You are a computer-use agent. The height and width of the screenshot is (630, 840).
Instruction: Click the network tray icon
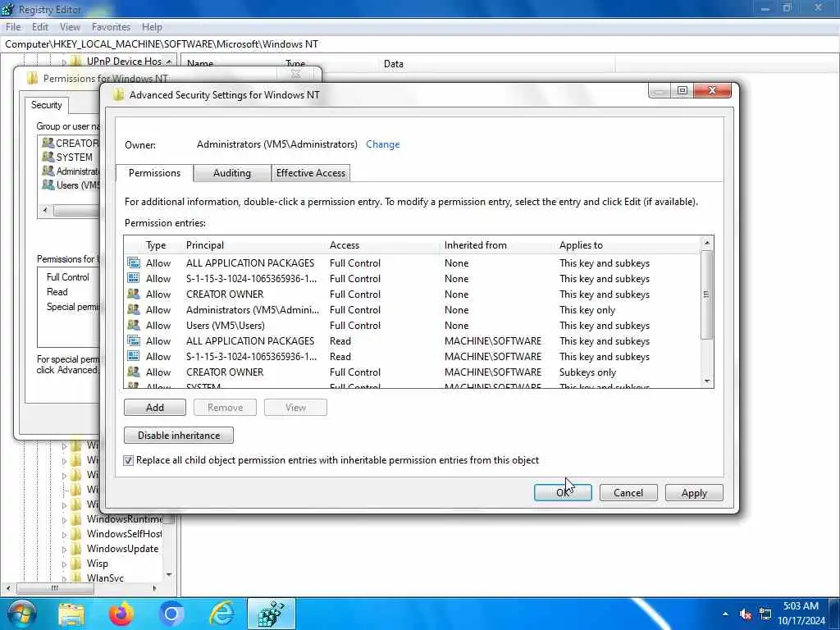pyautogui.click(x=765, y=614)
